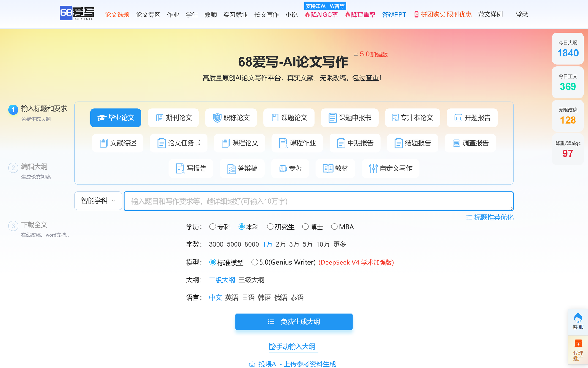The image size is (588, 368).
Task: Choose the 论文任务书 icon
Action: coord(161,143)
